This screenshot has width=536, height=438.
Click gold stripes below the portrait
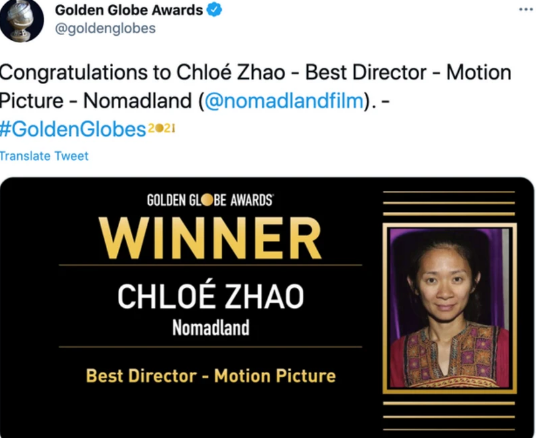[x=449, y=416]
